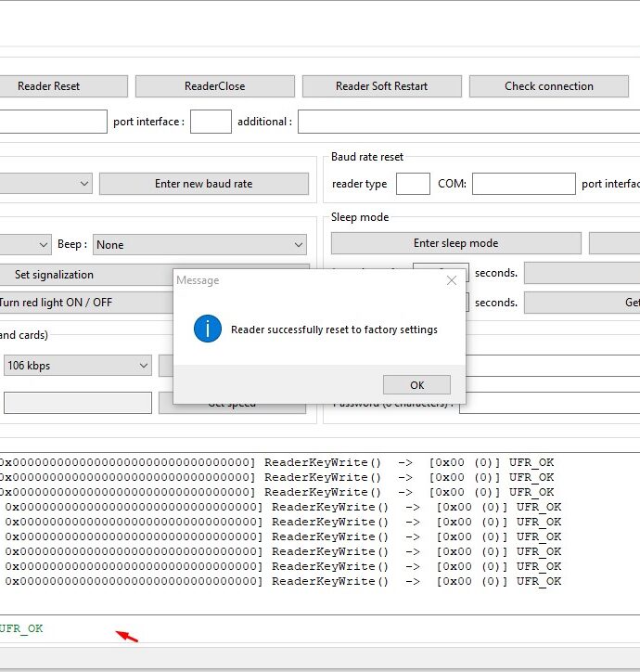Click the green UFR_OK status text
Viewport: 640px width, 672px height.
(21, 628)
